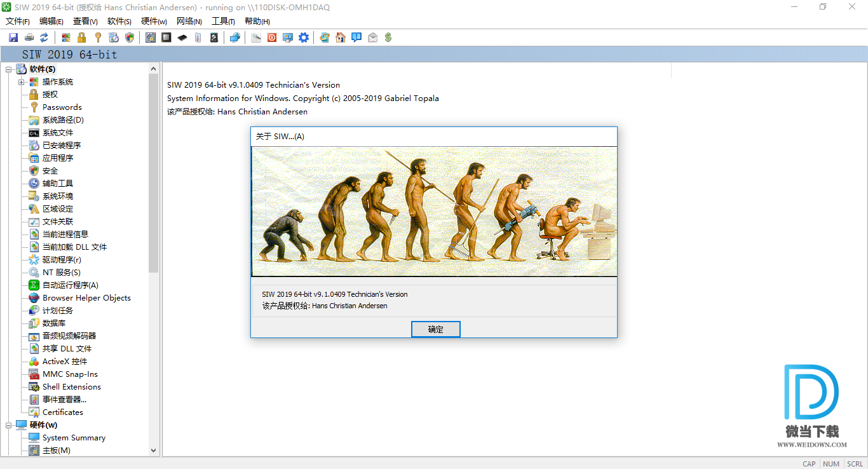Click the red Shutdown icon in toolbar
The width and height of the screenshot is (868, 469).
coord(272,37)
